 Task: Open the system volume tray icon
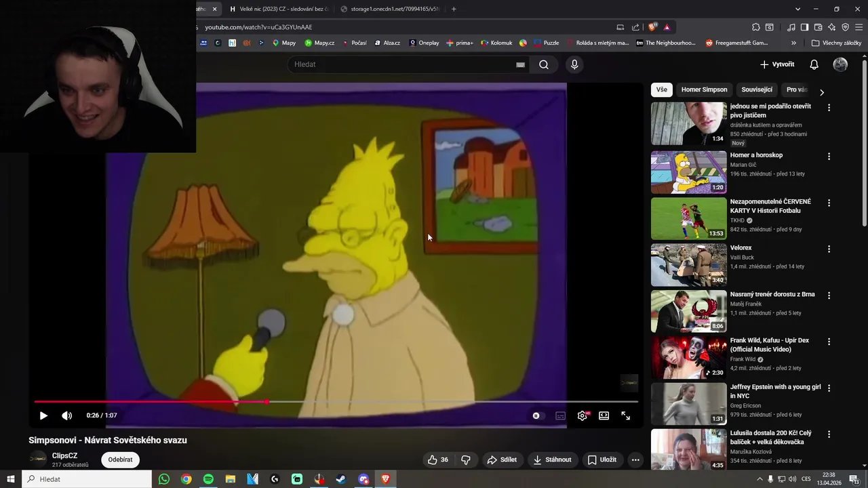[792, 479]
